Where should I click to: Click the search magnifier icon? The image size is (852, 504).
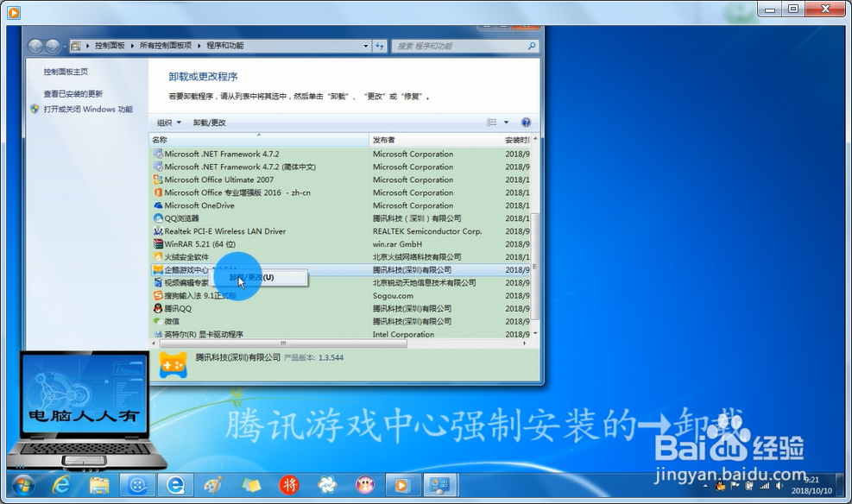(532, 46)
